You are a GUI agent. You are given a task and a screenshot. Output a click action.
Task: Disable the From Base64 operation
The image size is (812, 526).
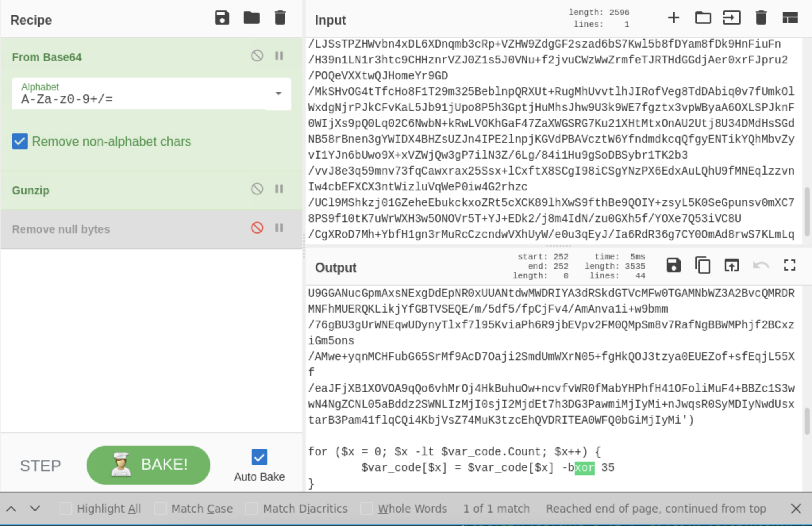257,56
